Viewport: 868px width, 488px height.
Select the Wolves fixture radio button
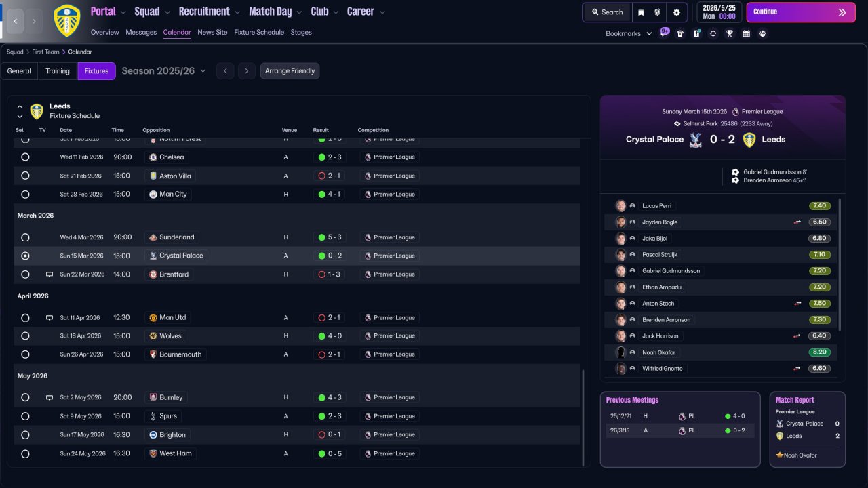[x=25, y=335]
